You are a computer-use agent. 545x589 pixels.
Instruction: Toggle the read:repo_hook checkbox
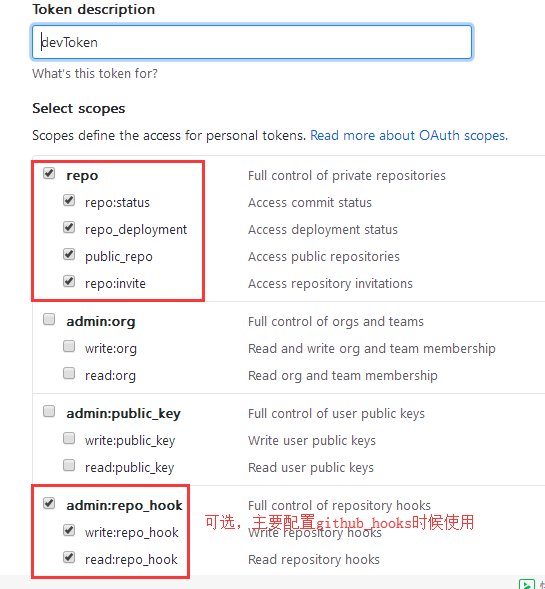(x=69, y=557)
